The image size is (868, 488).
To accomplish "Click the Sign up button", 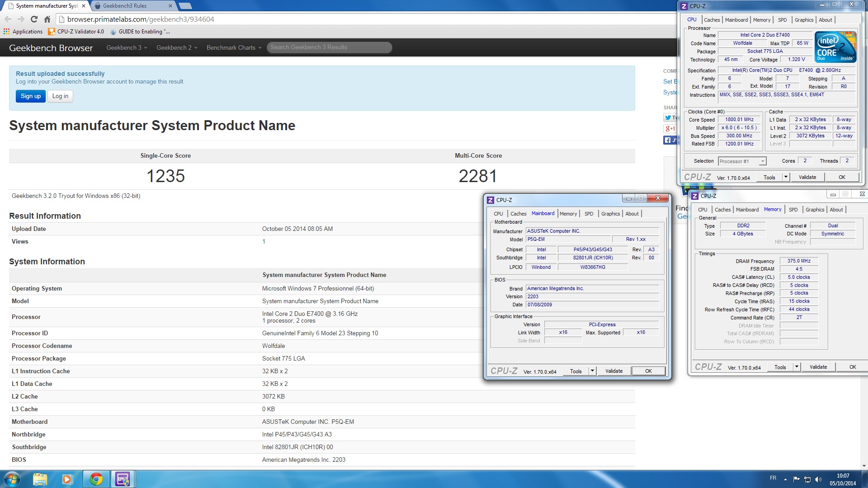I will coord(31,96).
